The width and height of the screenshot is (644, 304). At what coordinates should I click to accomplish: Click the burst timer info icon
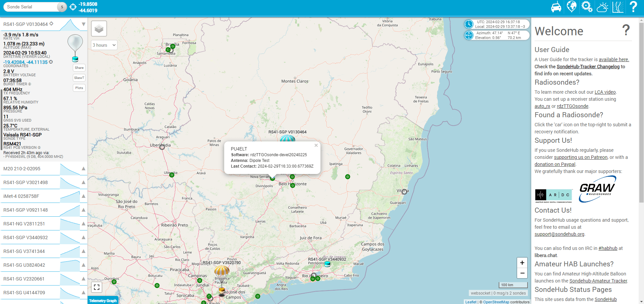coord(30,84)
